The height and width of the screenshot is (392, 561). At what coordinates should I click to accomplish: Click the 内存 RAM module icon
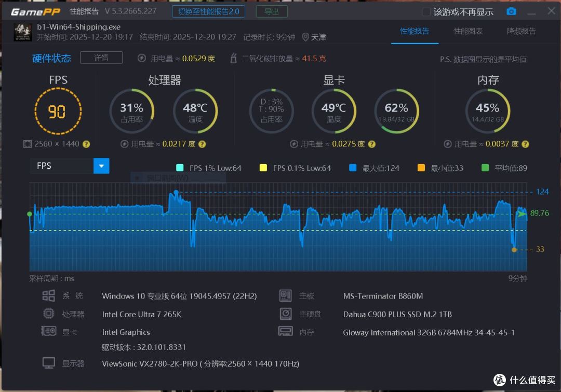(286, 331)
